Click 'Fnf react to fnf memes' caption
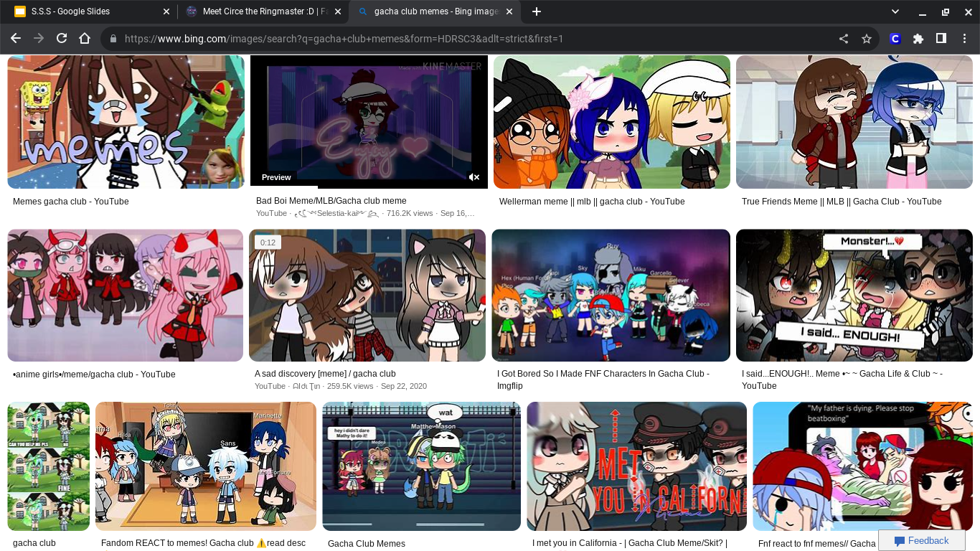The width and height of the screenshot is (980, 551). [x=817, y=544]
